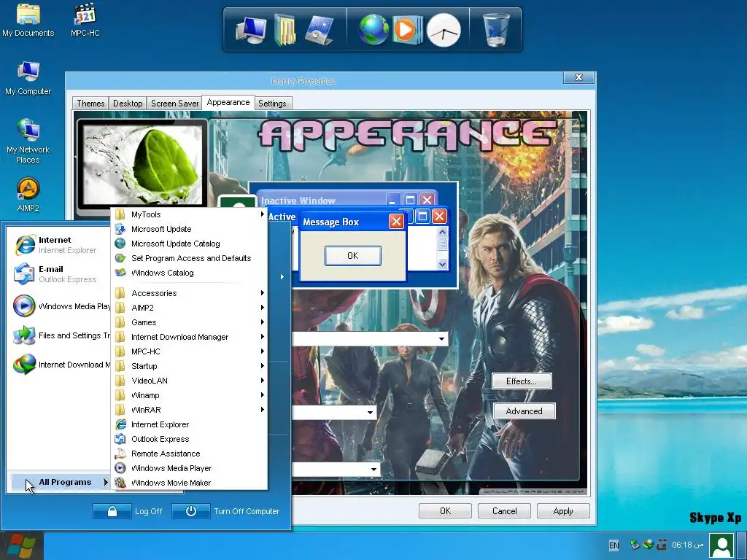Open Windows Catalog entry
This screenshot has height=560, width=747.
click(x=189, y=273)
